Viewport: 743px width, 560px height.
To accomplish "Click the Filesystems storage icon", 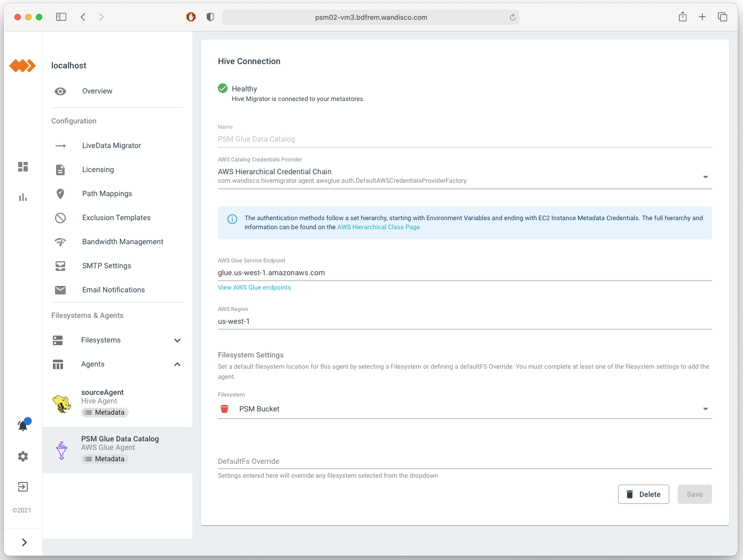I will pos(58,340).
